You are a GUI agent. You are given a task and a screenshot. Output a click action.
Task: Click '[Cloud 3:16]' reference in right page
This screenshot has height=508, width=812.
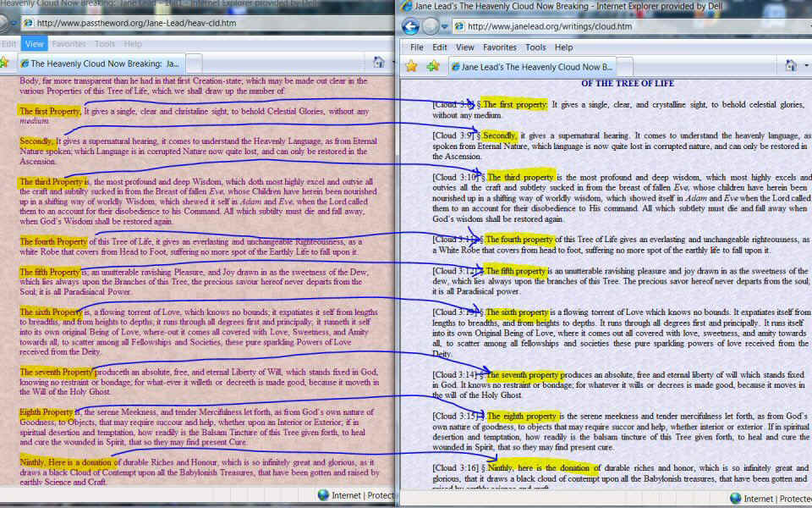[x=456, y=468]
